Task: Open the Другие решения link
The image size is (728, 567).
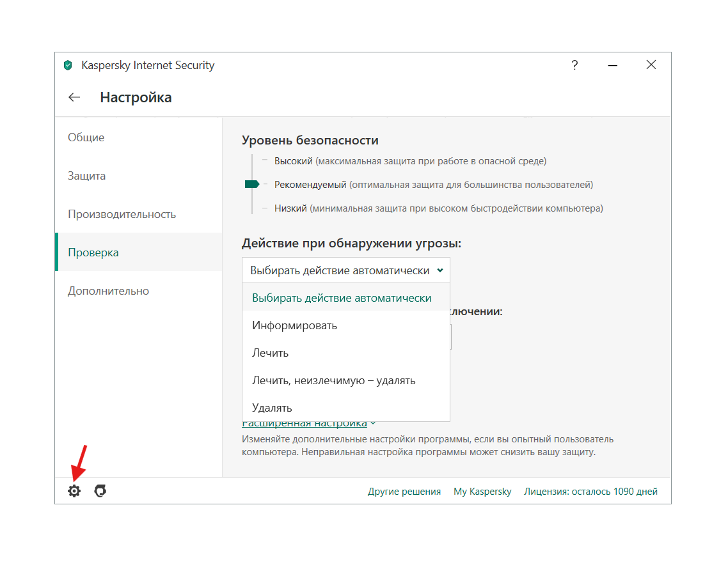Action: pos(404,492)
